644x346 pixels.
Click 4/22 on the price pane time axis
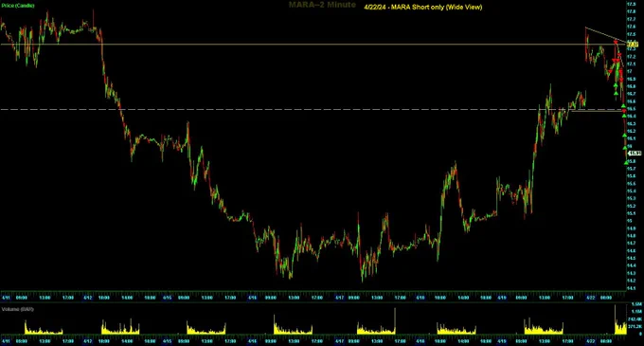[591, 298]
